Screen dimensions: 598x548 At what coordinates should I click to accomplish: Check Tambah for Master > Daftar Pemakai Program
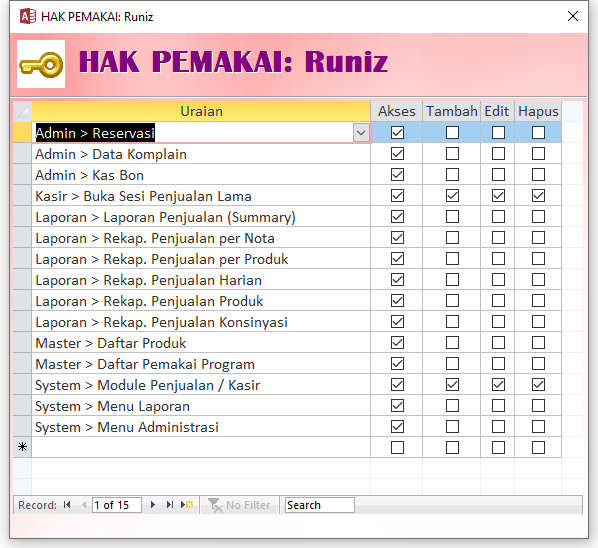coord(452,363)
